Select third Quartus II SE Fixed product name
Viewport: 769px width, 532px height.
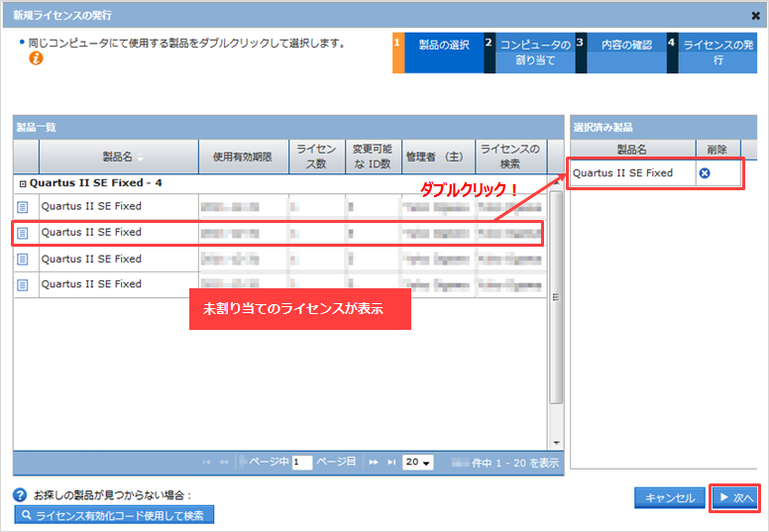91,259
